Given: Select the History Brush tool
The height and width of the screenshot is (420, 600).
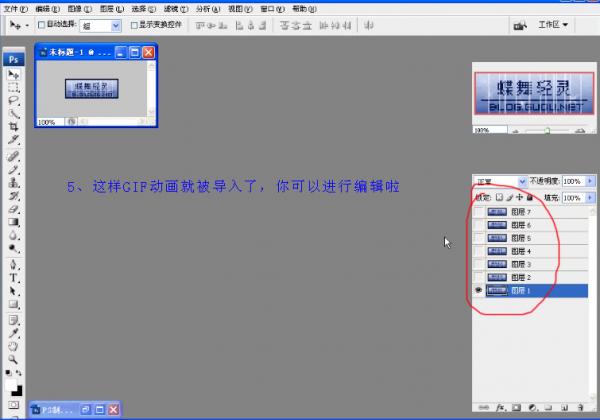Looking at the screenshot, I should pos(13,196).
